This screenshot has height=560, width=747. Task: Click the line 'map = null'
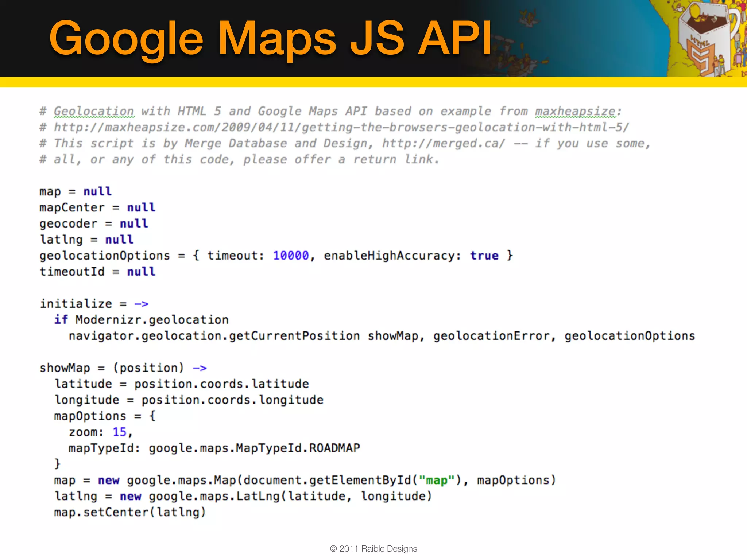76,191
